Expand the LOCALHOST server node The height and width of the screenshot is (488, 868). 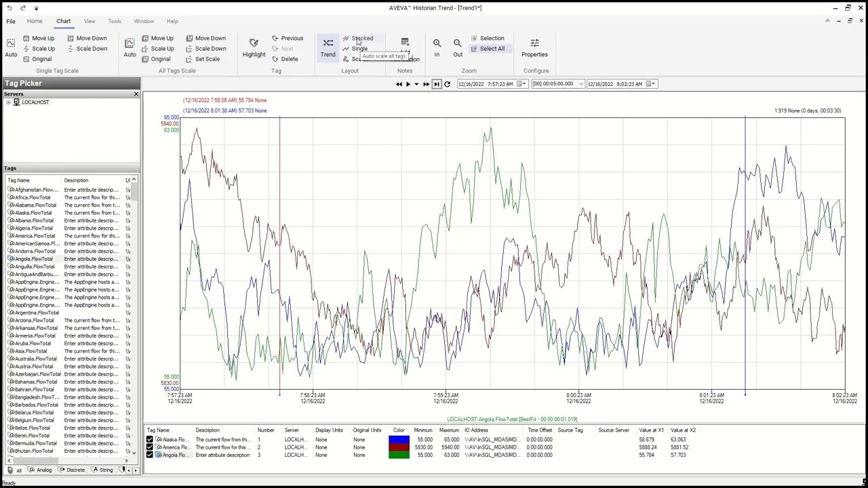coord(8,102)
